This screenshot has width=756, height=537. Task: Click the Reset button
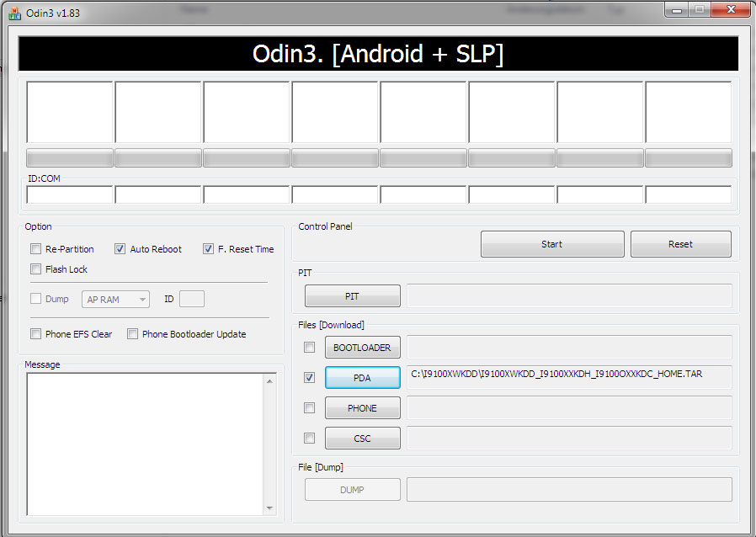(x=680, y=244)
